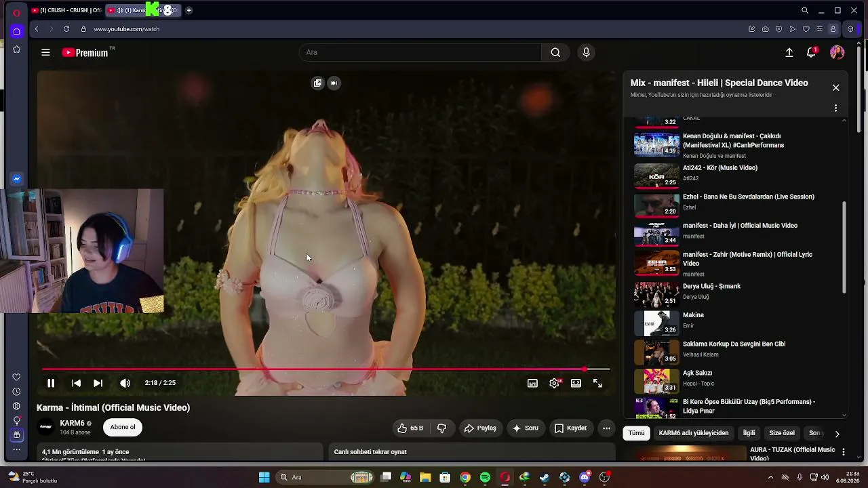Image resolution: width=868 pixels, height=488 pixels.
Task: Select the Tümü filter chip
Action: click(x=636, y=433)
